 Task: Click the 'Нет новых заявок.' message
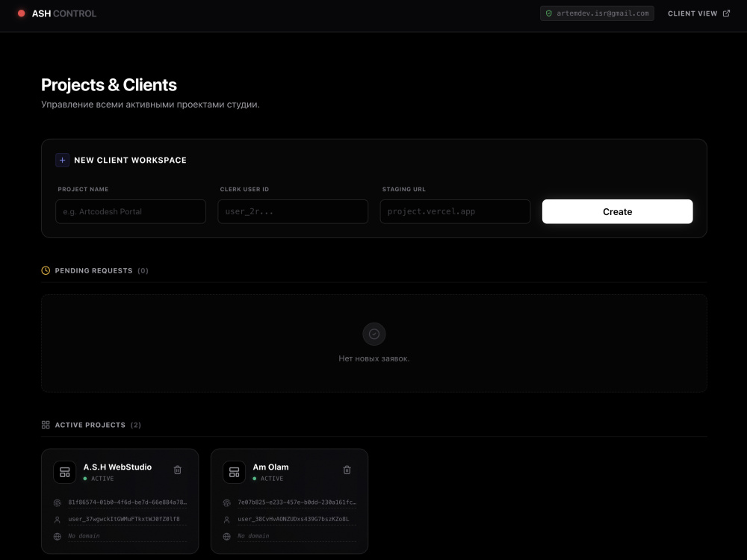(x=374, y=358)
